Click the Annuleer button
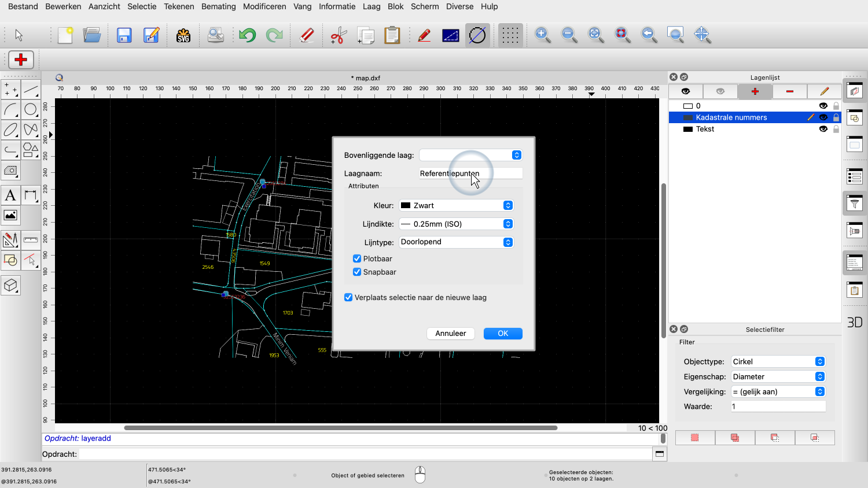 click(x=450, y=334)
